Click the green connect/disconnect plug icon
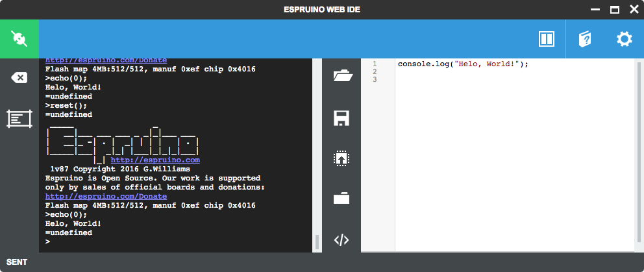The height and width of the screenshot is (272, 644). (x=19, y=39)
